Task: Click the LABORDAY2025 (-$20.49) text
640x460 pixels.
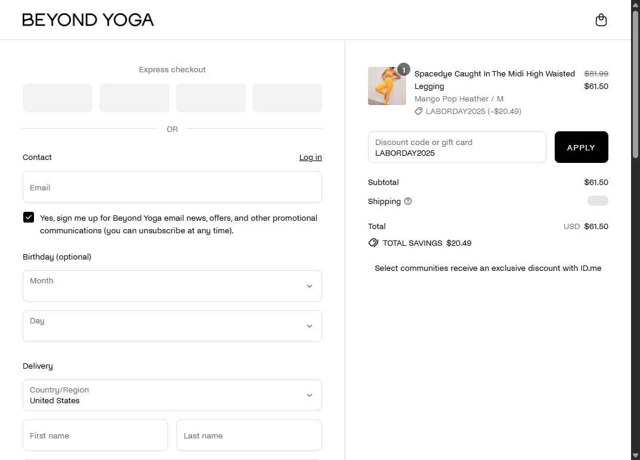Action: 473,111
